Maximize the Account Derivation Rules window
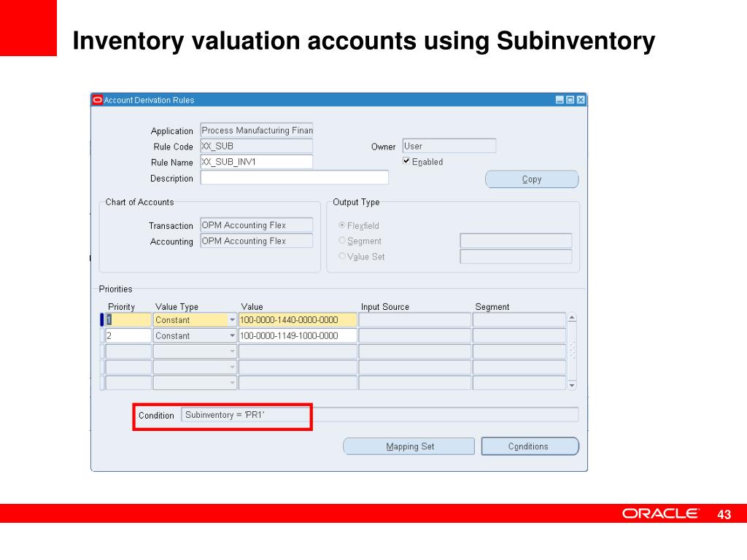Viewport: 747px width, 560px height. point(570,100)
